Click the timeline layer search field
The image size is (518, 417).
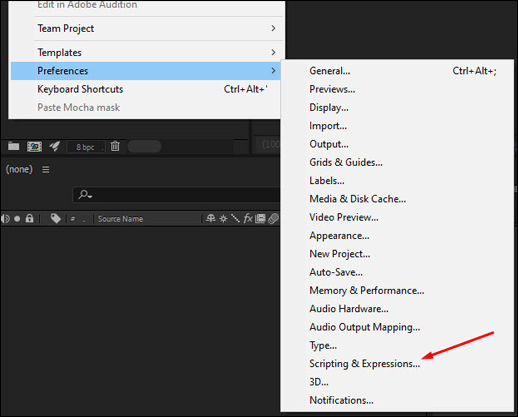coord(176,194)
